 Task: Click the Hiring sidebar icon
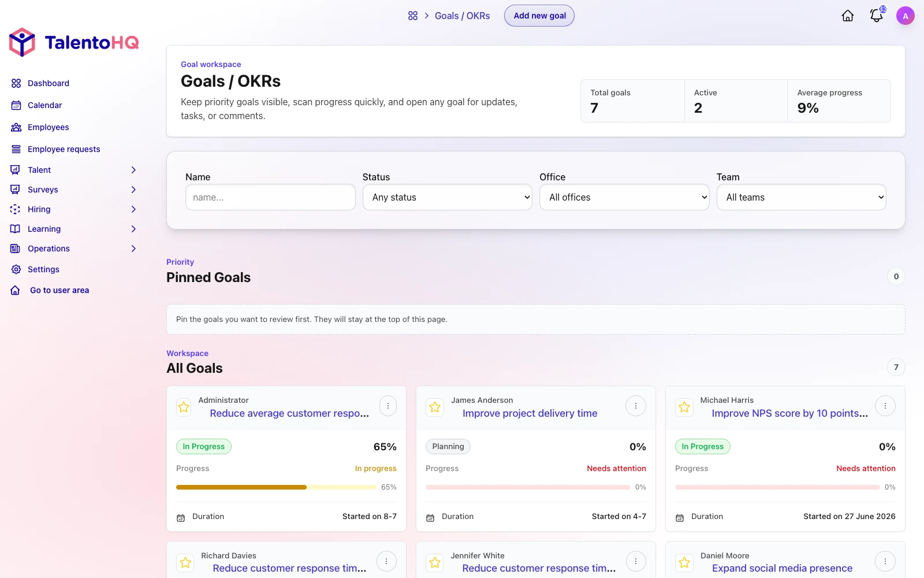click(x=16, y=209)
